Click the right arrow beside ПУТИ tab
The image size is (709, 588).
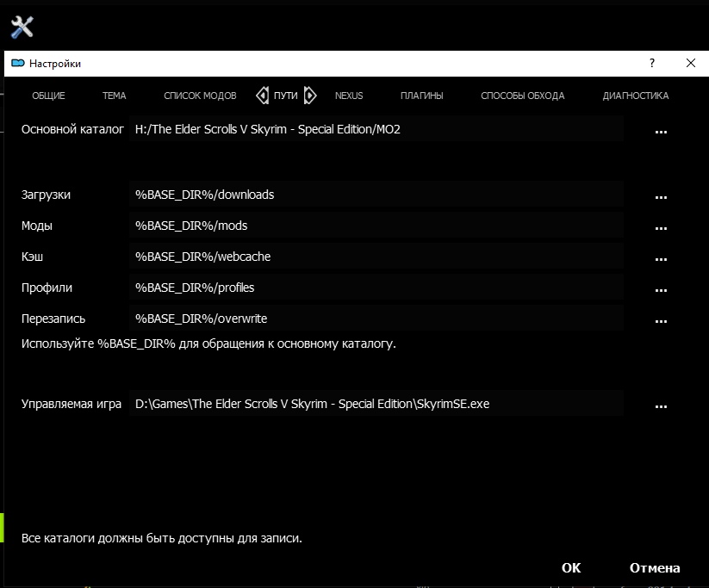310,96
